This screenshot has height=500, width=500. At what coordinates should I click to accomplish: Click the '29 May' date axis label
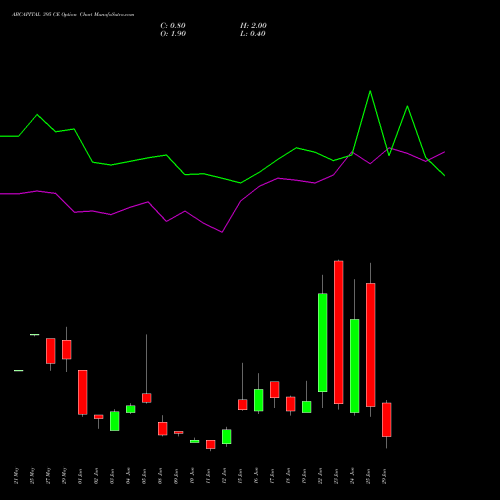click(64, 476)
